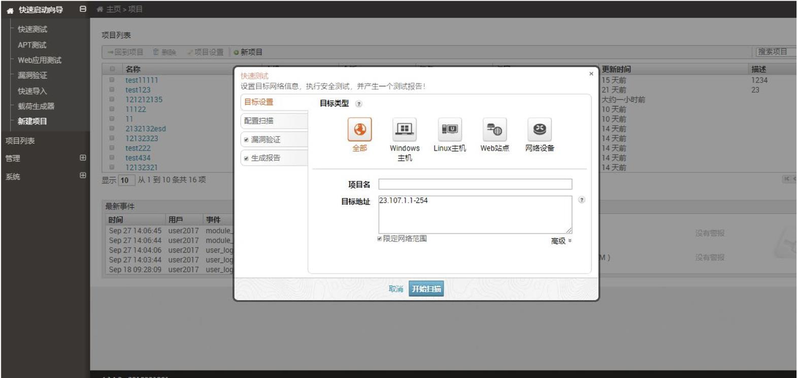This screenshot has height=378, width=798.
Task: Open help icon beside 目标地址 box
Action: [x=582, y=200]
